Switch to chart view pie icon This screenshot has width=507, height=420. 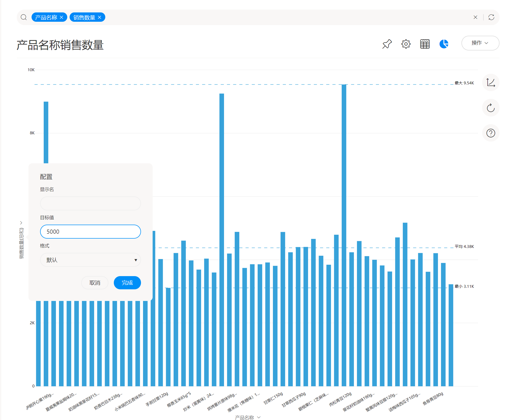pyautogui.click(x=444, y=44)
